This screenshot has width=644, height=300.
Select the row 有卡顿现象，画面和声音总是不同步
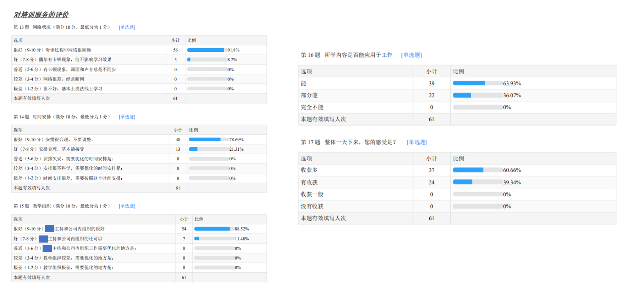[x=139, y=70]
